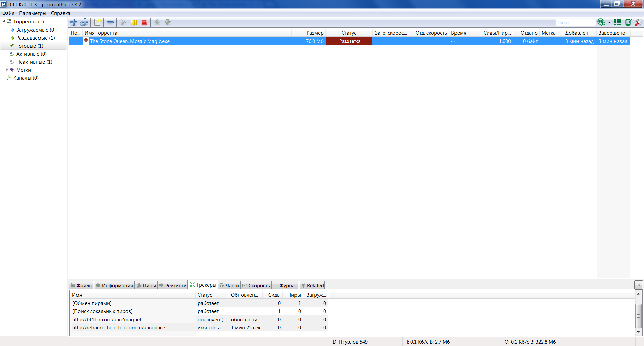Open the Файл menu

pos(8,13)
